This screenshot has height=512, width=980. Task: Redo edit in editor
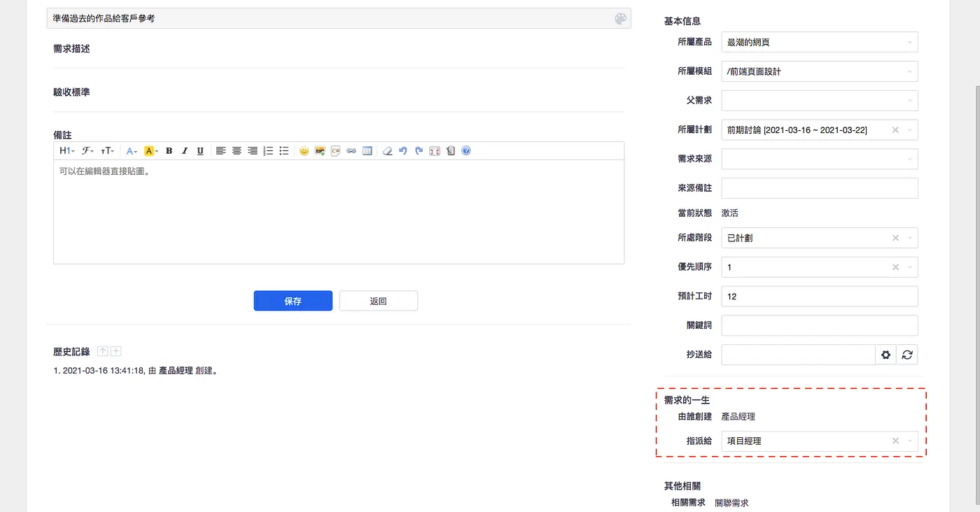(x=419, y=150)
